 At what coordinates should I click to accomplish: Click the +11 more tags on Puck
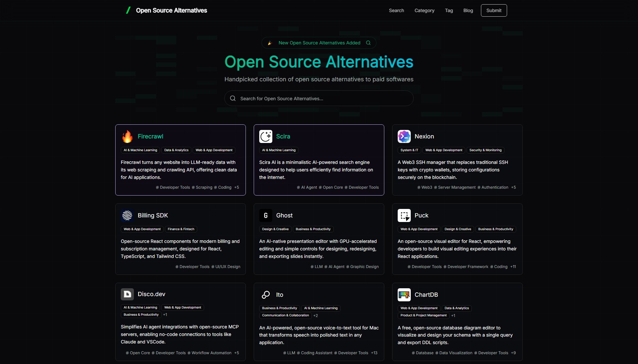513,267
